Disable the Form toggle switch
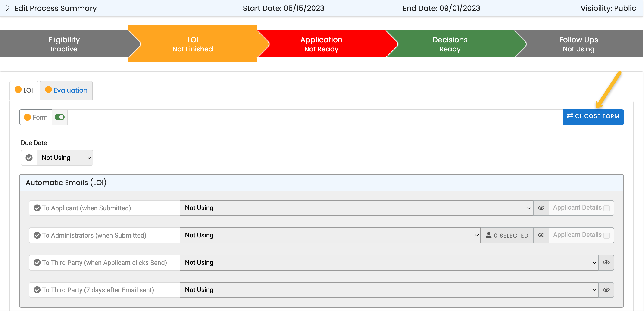This screenshot has width=644, height=311. (x=59, y=117)
